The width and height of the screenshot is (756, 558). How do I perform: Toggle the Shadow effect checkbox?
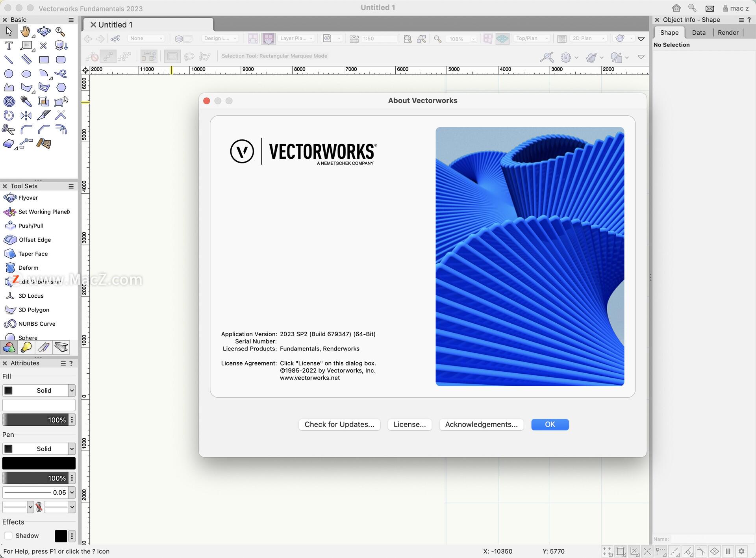tap(9, 536)
